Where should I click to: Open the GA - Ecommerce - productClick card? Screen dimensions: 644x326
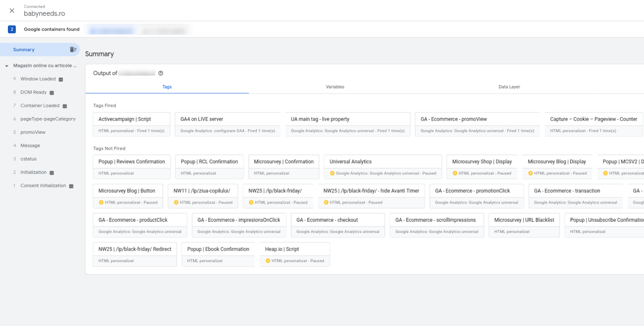[140, 226]
